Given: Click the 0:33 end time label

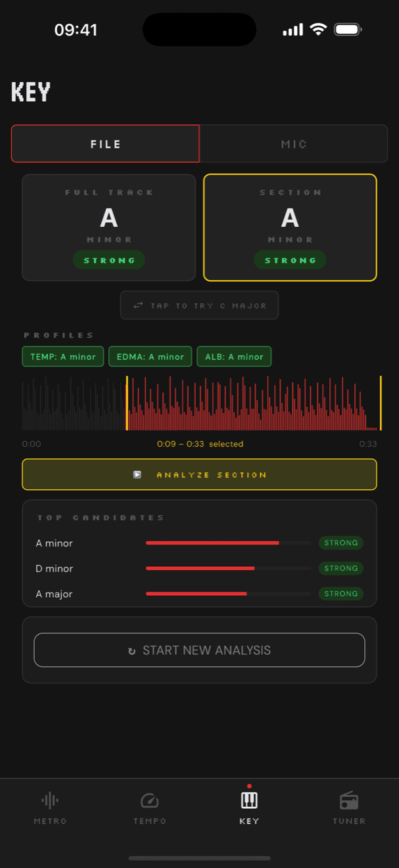Looking at the screenshot, I should click(368, 444).
